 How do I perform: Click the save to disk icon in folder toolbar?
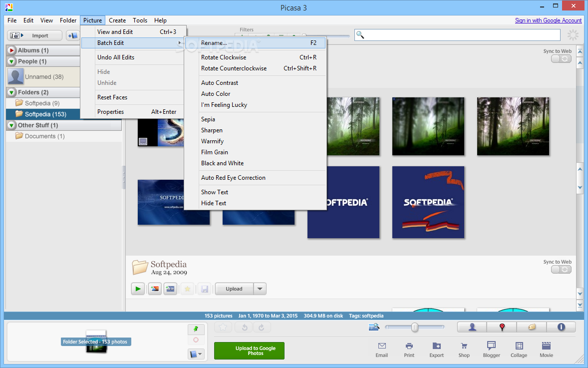pyautogui.click(x=204, y=289)
